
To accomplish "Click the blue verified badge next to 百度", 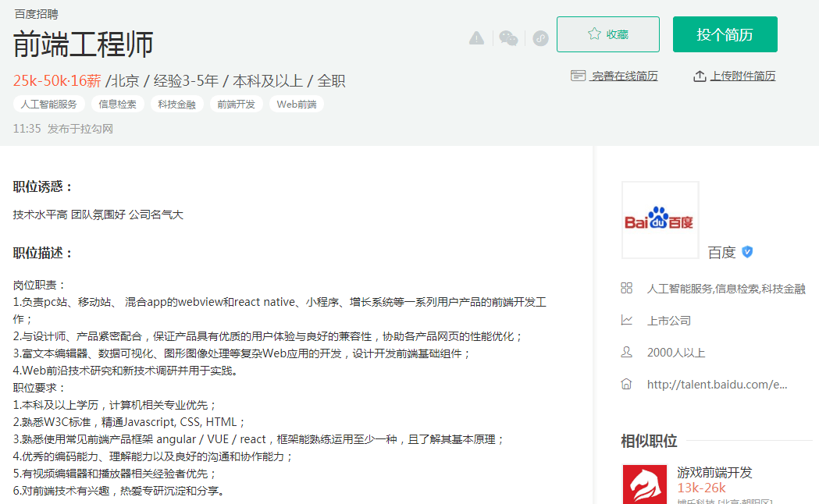I will pyautogui.click(x=747, y=252).
